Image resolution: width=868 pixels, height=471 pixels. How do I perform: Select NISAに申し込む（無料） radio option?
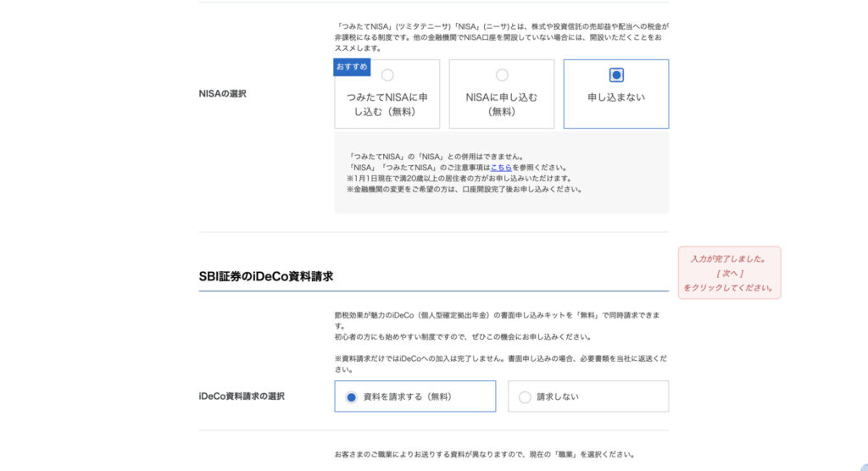coord(502,94)
